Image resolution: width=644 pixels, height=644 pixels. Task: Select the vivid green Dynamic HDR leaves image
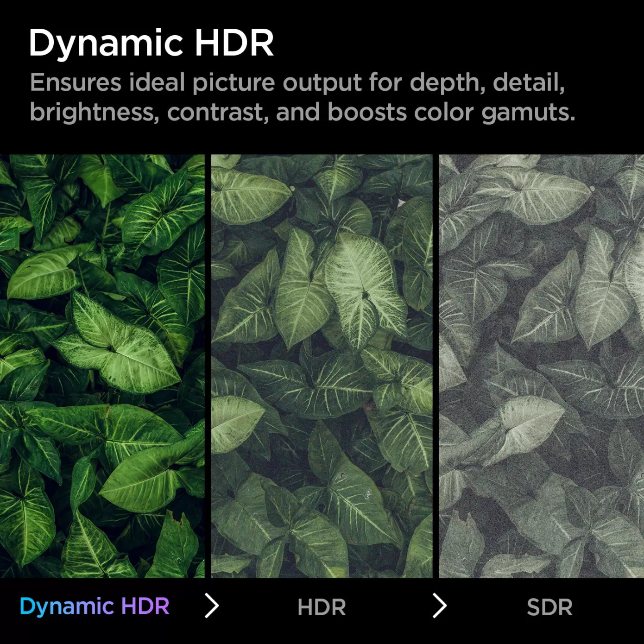[x=102, y=366]
